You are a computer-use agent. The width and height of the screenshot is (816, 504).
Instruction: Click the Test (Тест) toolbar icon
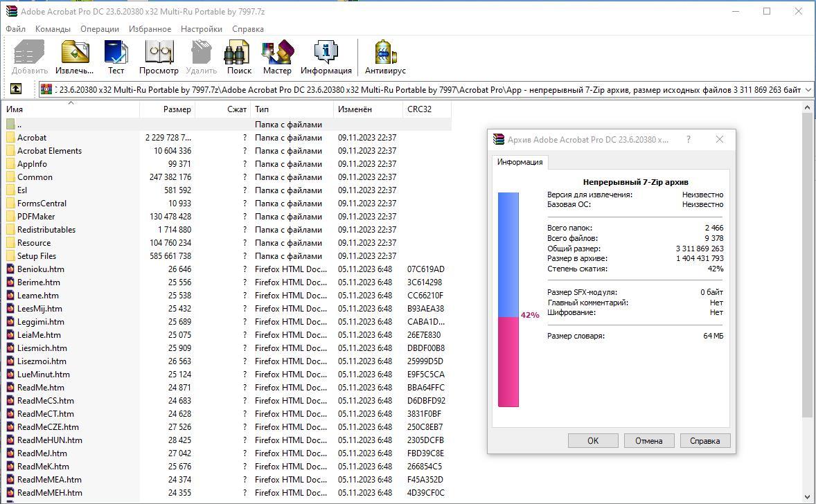(x=116, y=57)
